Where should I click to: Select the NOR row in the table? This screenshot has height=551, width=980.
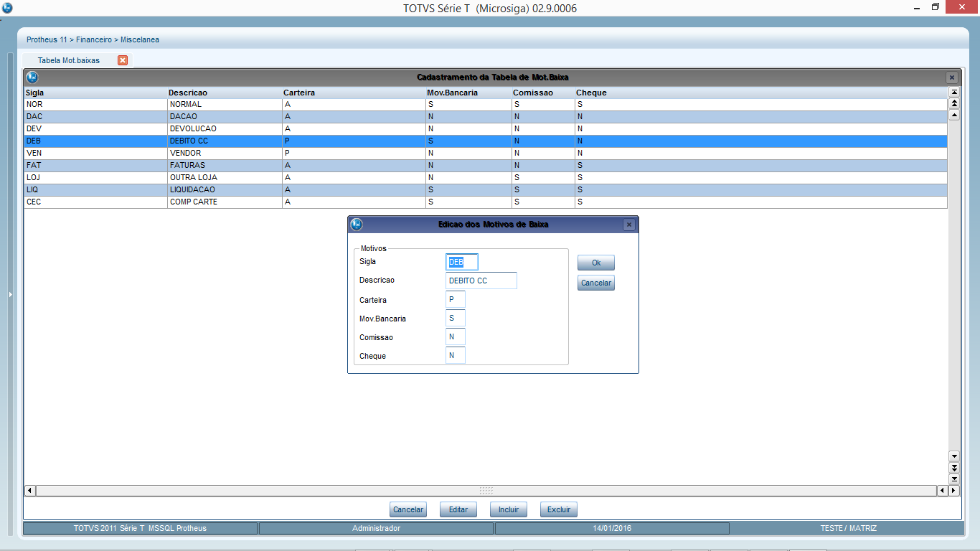(x=486, y=105)
